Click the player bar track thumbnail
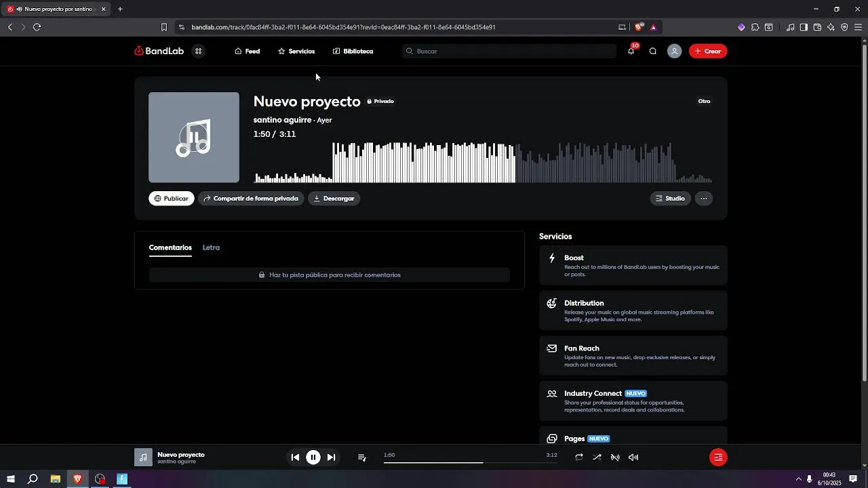This screenshot has width=868, height=488. 143,457
